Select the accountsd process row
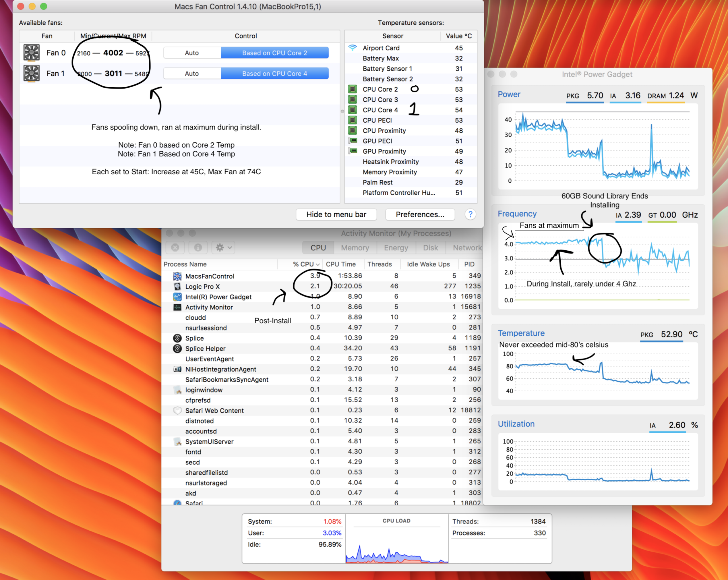This screenshot has height=580, width=728. click(322, 431)
